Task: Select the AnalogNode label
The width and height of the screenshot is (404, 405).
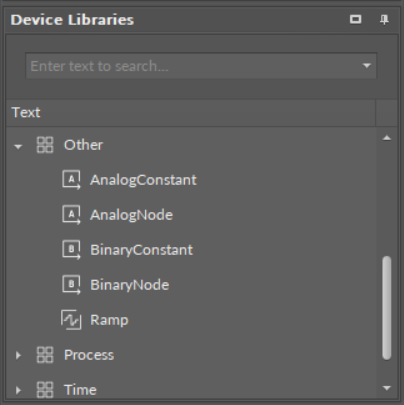Action: (131, 215)
